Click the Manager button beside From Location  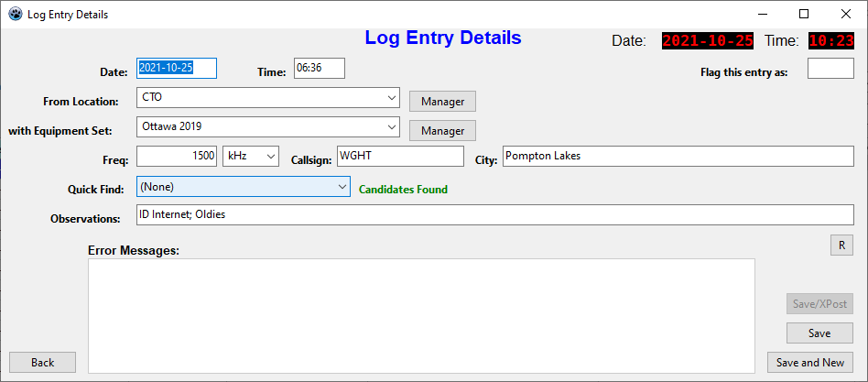(442, 102)
